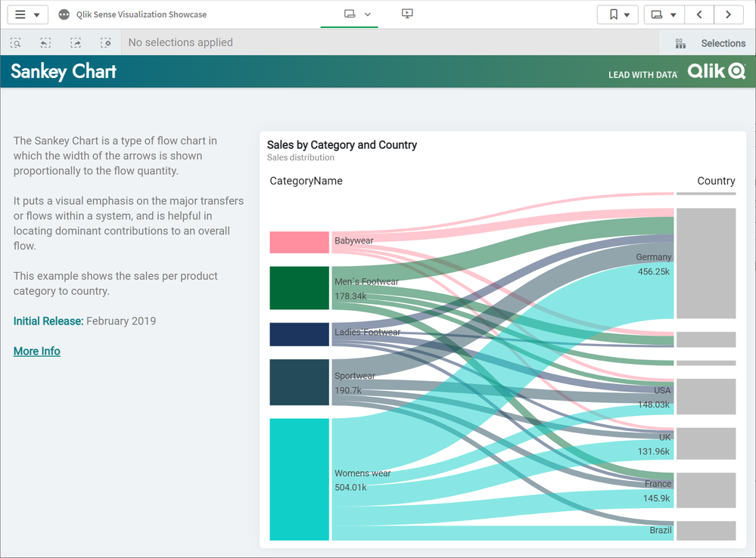Step back in selections
Screen dimensions: 756x558
(x=45, y=43)
